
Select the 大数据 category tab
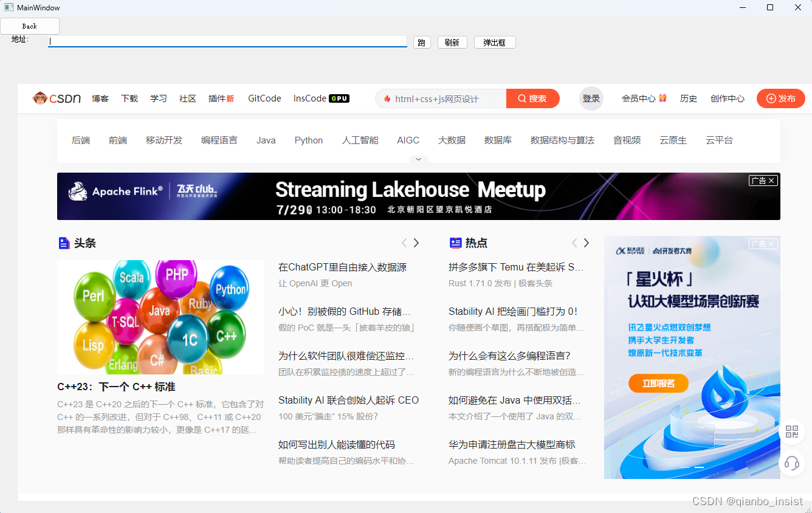point(452,140)
